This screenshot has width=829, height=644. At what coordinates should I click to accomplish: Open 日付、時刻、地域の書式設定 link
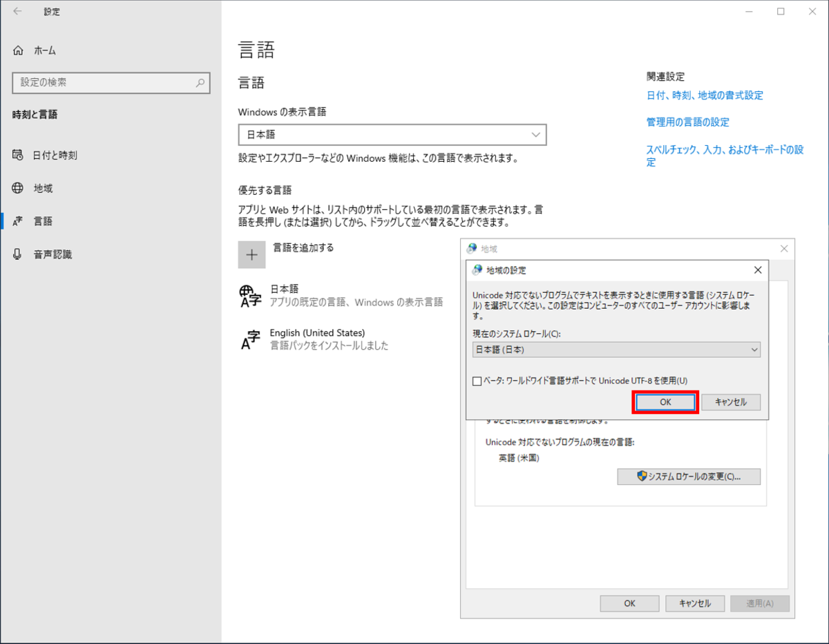pyautogui.click(x=705, y=95)
